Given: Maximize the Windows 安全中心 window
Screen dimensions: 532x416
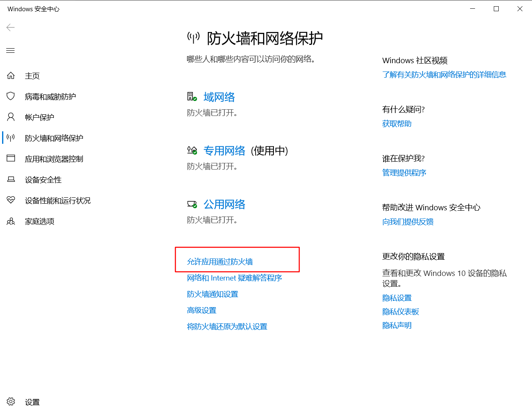Looking at the screenshot, I should [496, 9].
